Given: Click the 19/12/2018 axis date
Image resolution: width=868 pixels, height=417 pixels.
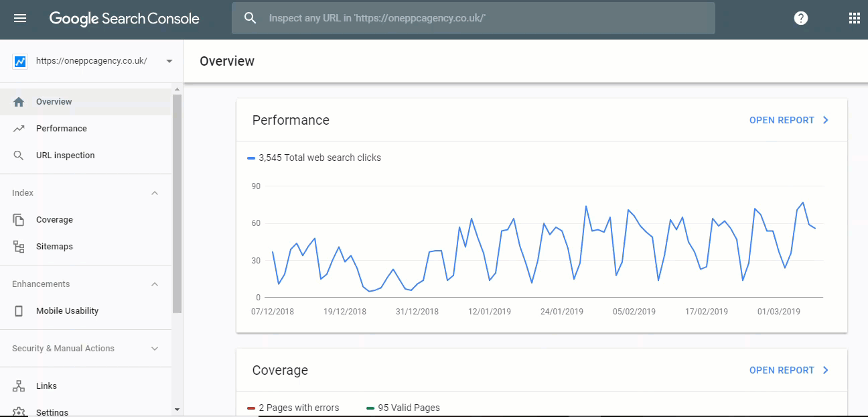Looking at the screenshot, I should [x=345, y=312].
